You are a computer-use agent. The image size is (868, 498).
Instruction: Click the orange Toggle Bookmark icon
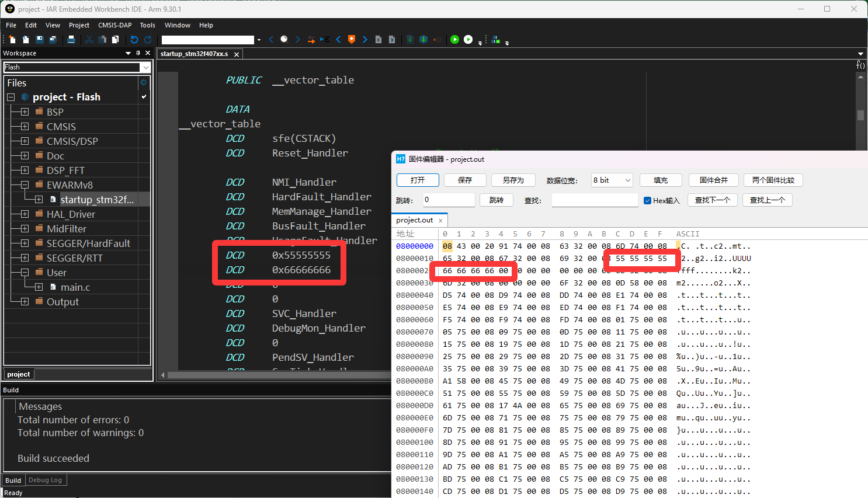pyautogui.click(x=352, y=39)
